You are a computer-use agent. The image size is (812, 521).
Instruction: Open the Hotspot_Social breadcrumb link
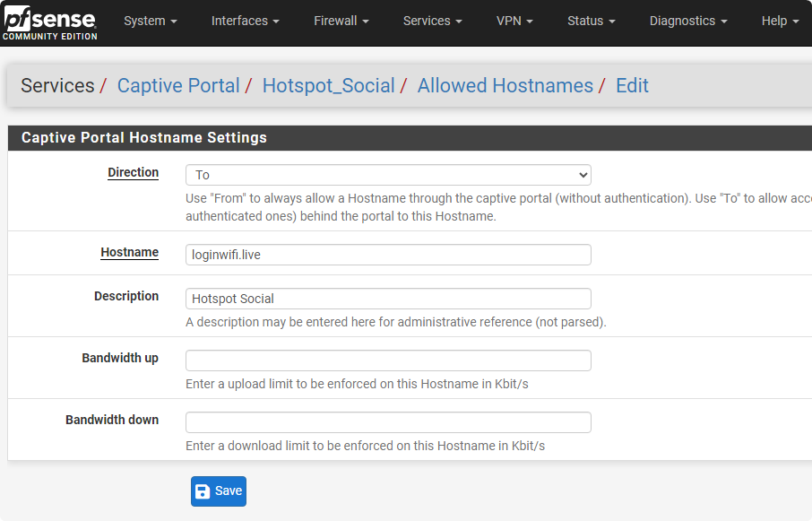pyautogui.click(x=328, y=86)
